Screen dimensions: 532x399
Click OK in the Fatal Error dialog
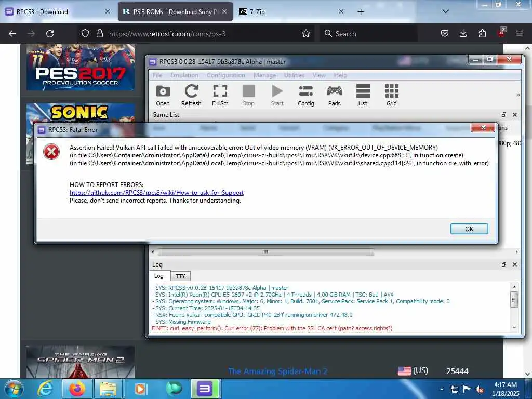tap(469, 229)
